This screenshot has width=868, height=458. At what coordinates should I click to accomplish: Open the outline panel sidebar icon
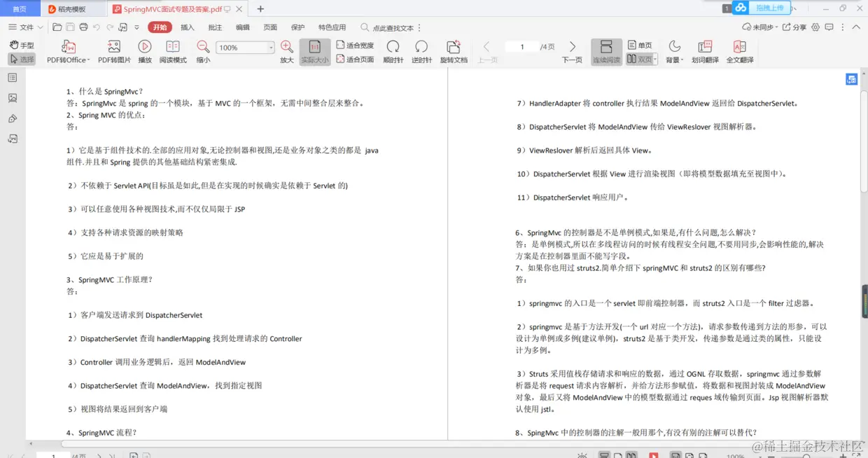pos(13,78)
